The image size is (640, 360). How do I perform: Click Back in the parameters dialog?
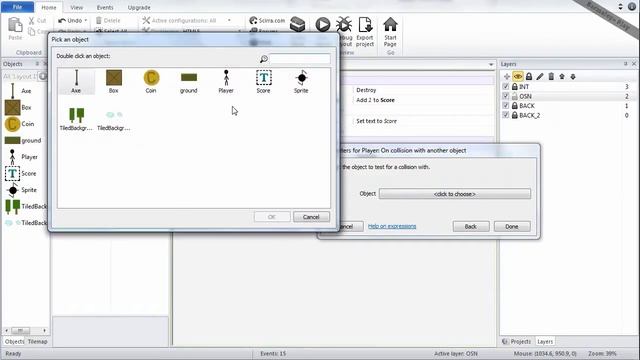coord(471,227)
